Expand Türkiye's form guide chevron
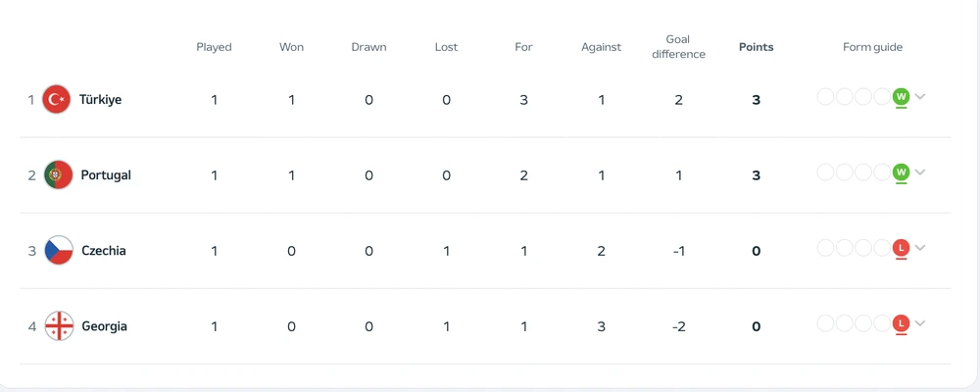980x392 pixels. [x=920, y=96]
